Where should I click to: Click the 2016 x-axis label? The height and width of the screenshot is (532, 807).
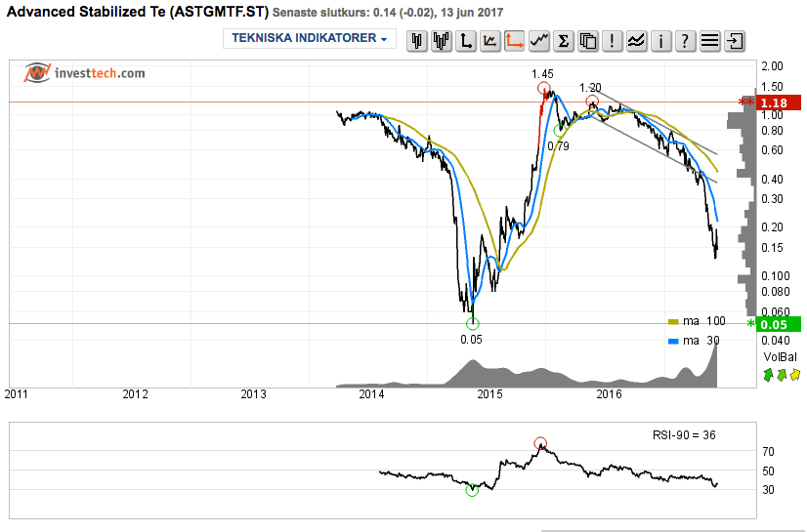coord(609,394)
